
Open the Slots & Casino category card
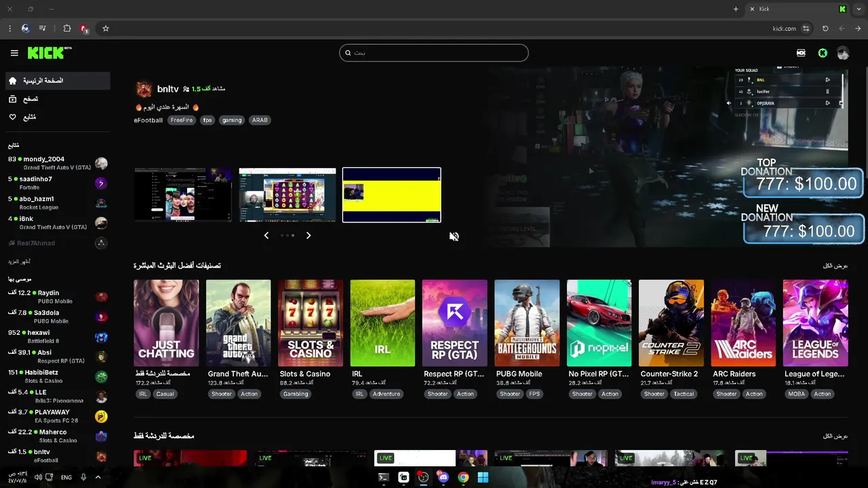pyautogui.click(x=311, y=323)
